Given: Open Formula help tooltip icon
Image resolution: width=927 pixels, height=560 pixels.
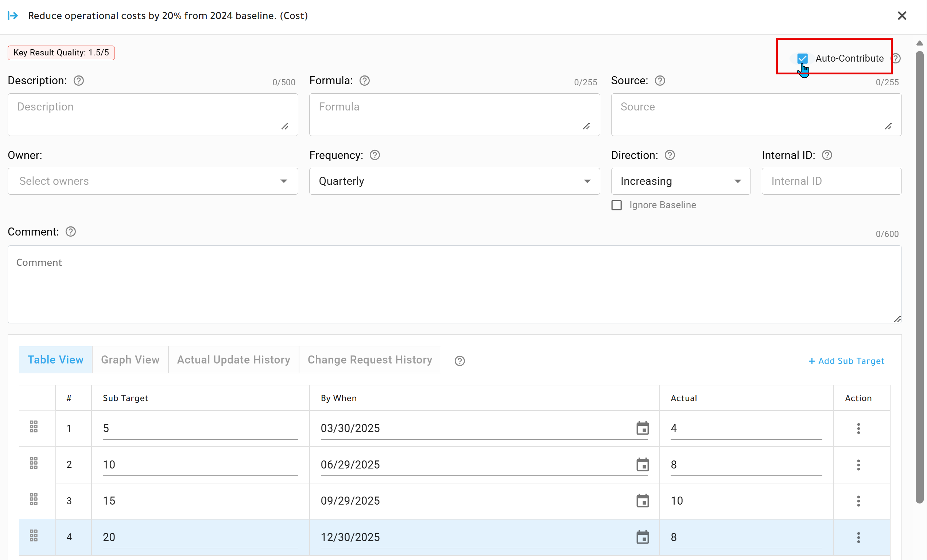Looking at the screenshot, I should click(x=365, y=81).
